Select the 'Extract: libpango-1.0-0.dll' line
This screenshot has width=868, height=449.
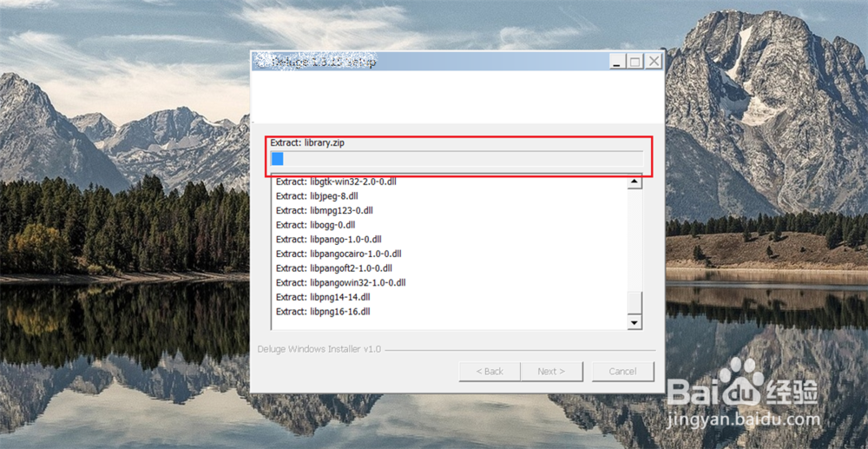329,239
